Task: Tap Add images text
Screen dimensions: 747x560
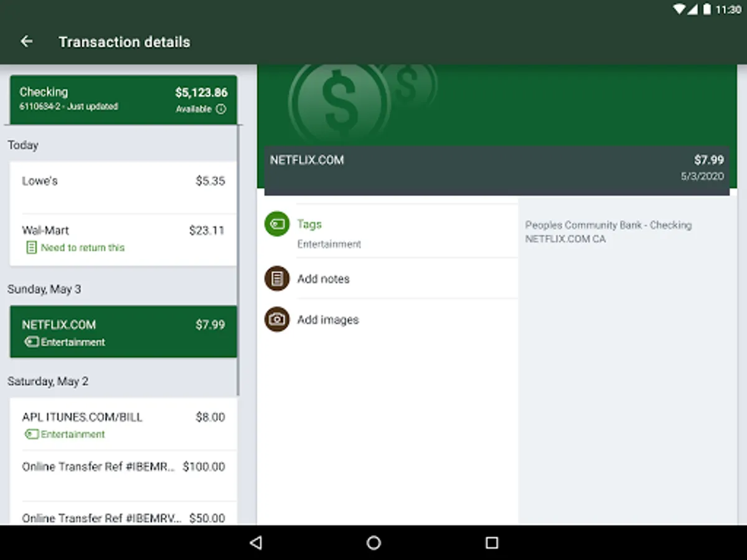Action: pos(328,320)
